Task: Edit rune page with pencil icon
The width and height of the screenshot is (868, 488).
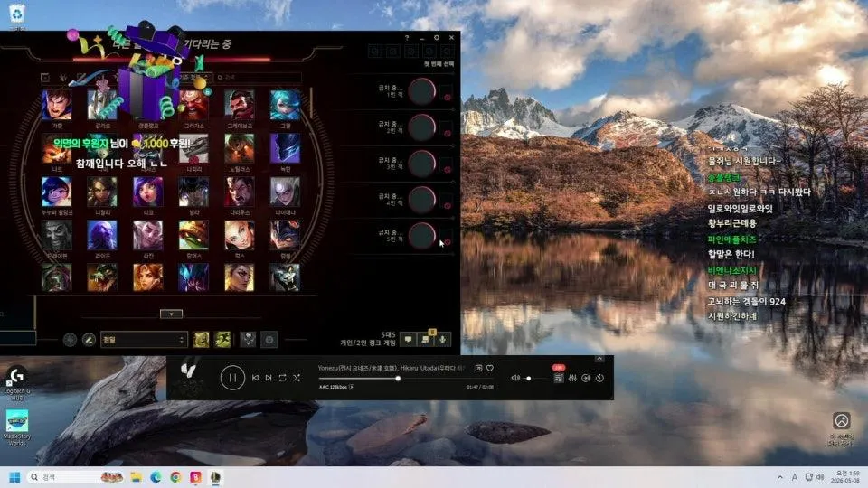Action: (x=89, y=339)
